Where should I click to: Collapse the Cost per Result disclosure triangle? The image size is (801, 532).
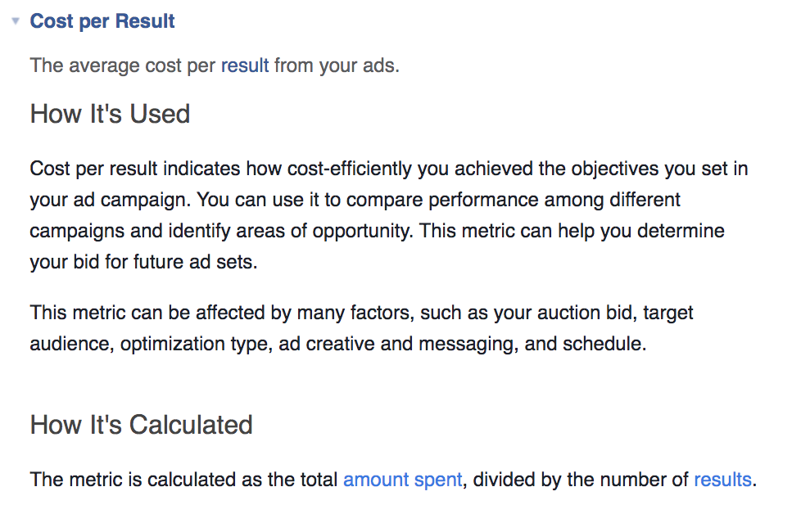16,21
